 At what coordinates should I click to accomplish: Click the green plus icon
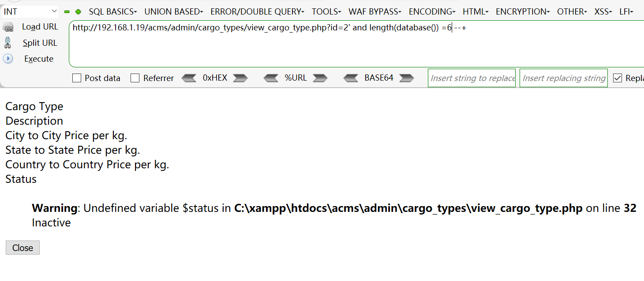coord(78,12)
